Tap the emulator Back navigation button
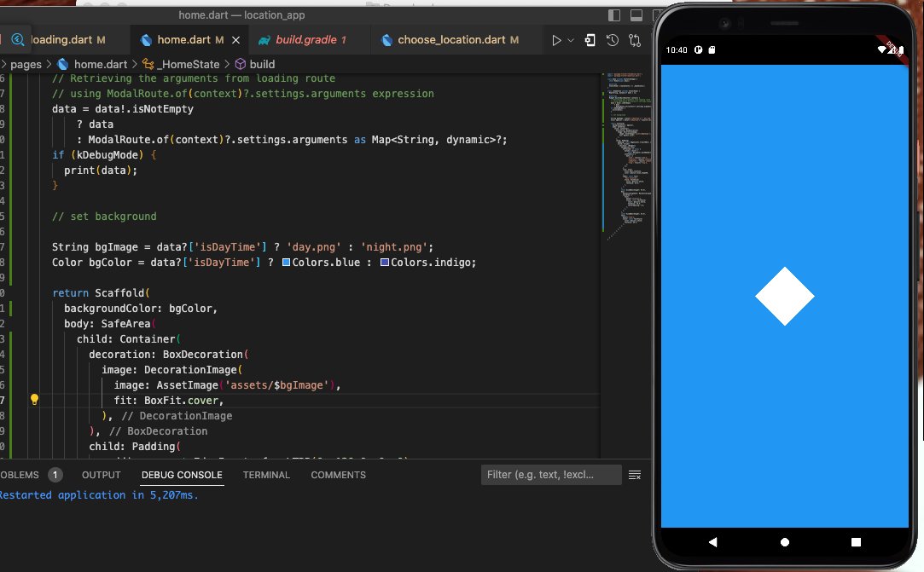 [x=712, y=542]
